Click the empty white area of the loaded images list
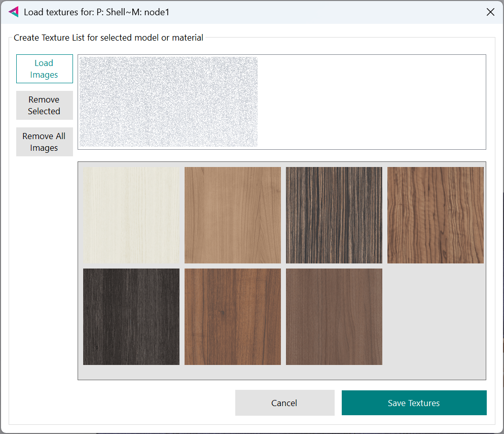Screen dimensions: 504x434 point(371,102)
